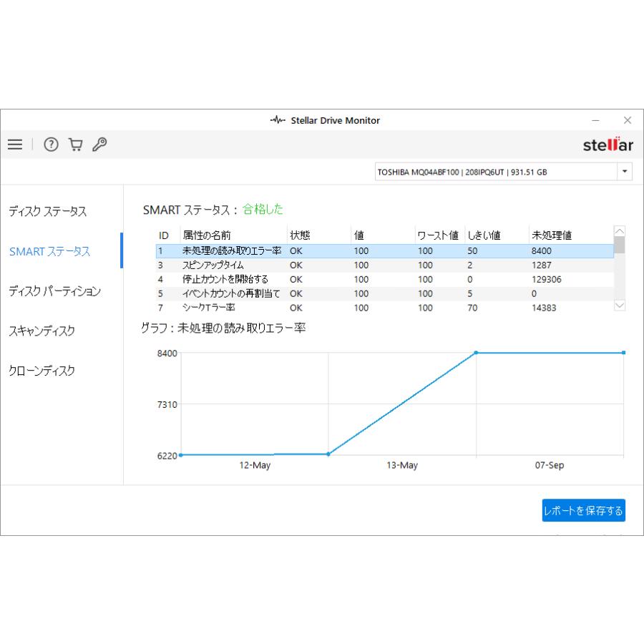This screenshot has width=644, height=644.
Task: Go to クローンディスク section
Action: click(42, 371)
